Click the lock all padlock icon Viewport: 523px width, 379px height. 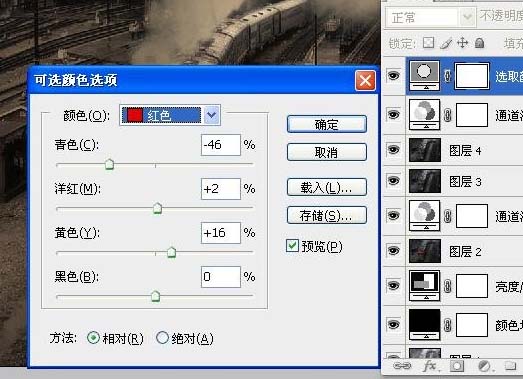point(479,43)
